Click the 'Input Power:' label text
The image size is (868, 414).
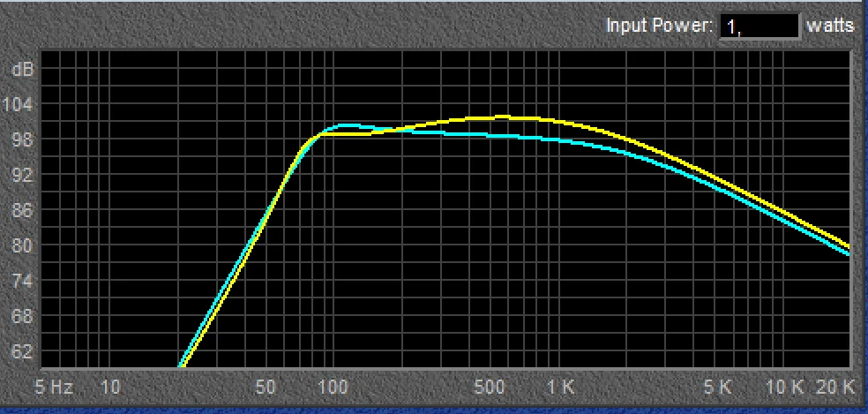tap(659, 26)
